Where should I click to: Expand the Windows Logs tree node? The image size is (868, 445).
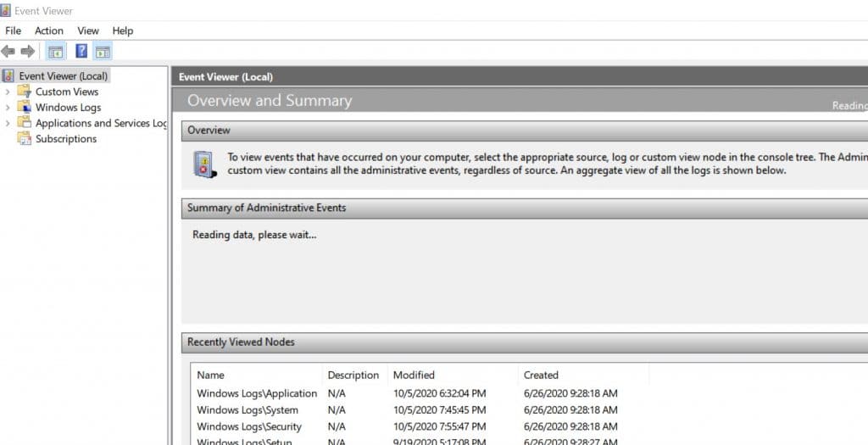pos(8,108)
